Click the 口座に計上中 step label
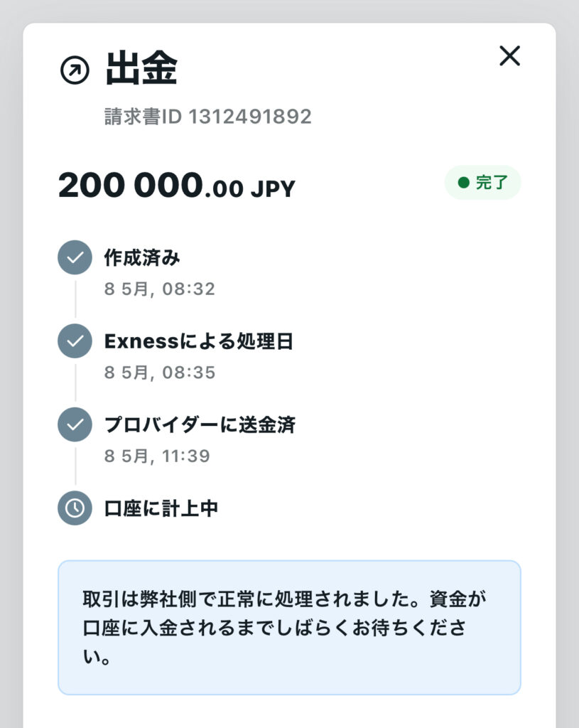Image resolution: width=579 pixels, height=728 pixels. (161, 508)
